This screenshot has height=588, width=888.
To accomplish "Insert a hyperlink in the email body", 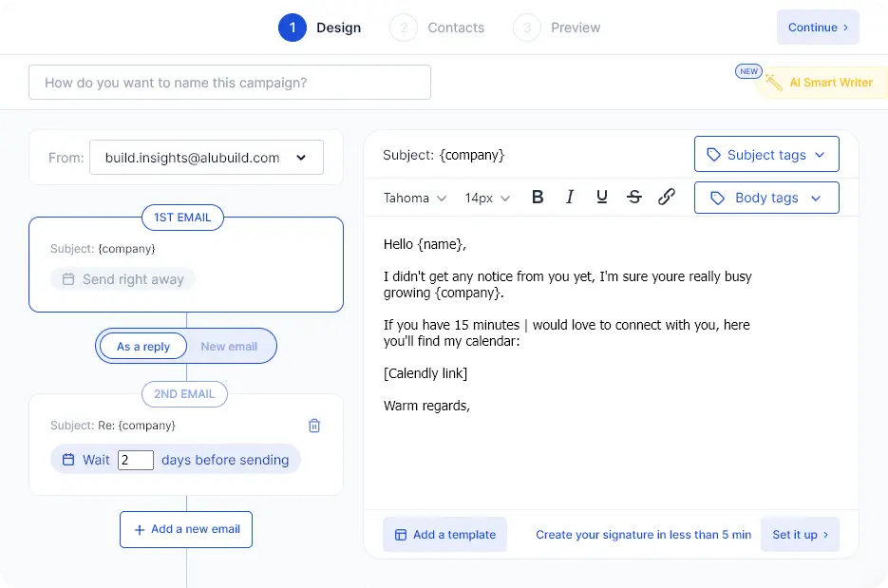I will click(x=667, y=198).
